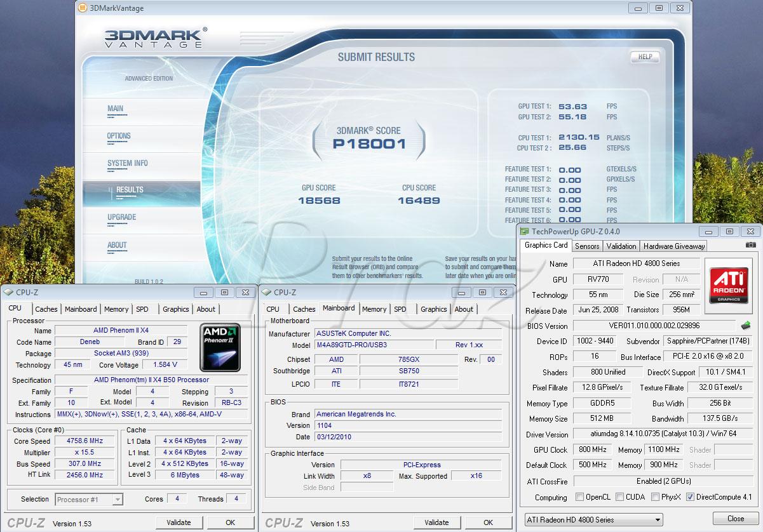Click Validate in Mainboard CPU-Z window
Screen dimensions: 763x532
[436, 522]
